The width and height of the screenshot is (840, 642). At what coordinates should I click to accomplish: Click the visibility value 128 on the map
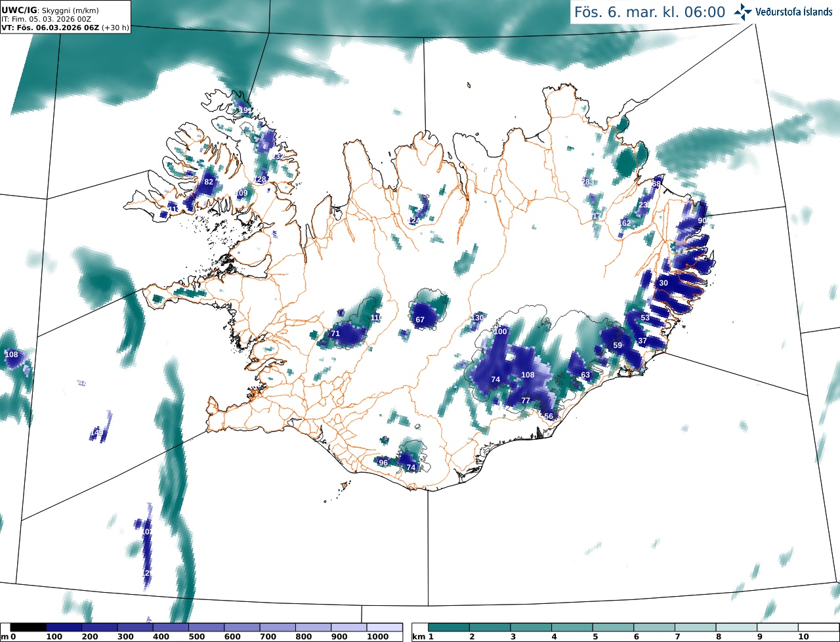click(260, 179)
